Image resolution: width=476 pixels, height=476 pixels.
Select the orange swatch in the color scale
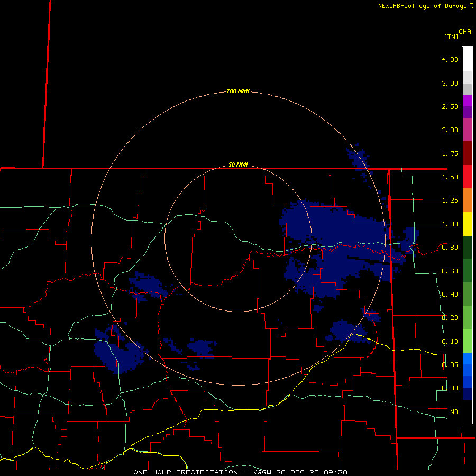(x=467, y=200)
